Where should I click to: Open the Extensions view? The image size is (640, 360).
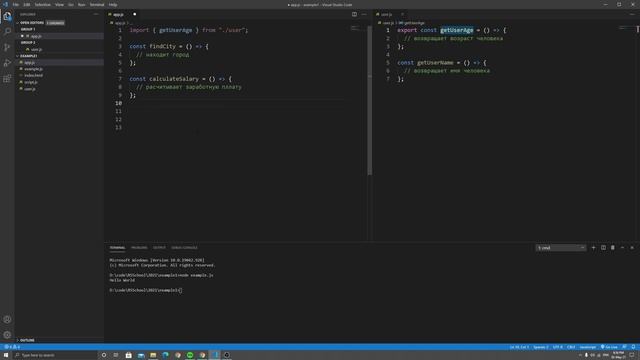coord(7,78)
